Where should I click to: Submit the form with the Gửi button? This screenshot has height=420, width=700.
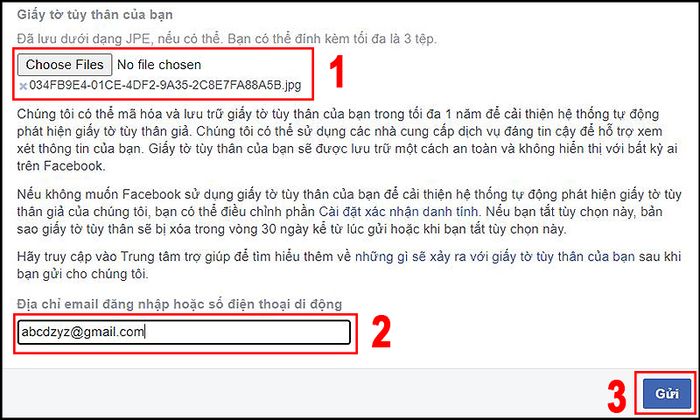pos(667,393)
